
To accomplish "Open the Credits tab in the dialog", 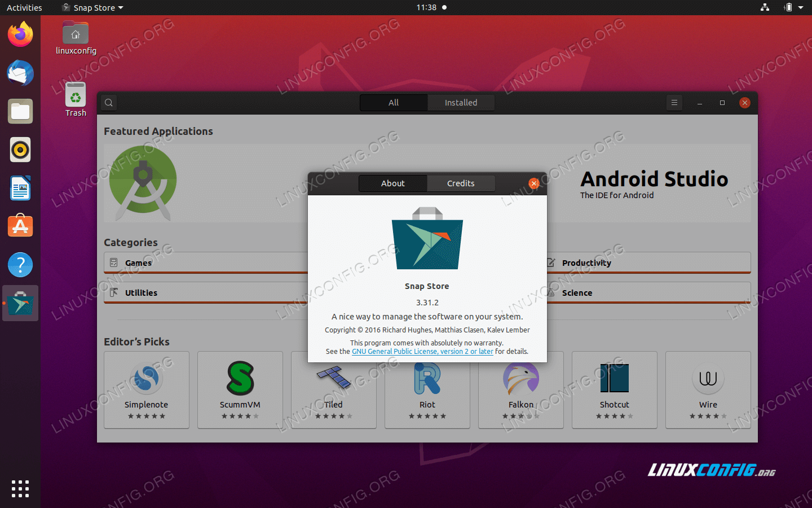I will click(461, 183).
